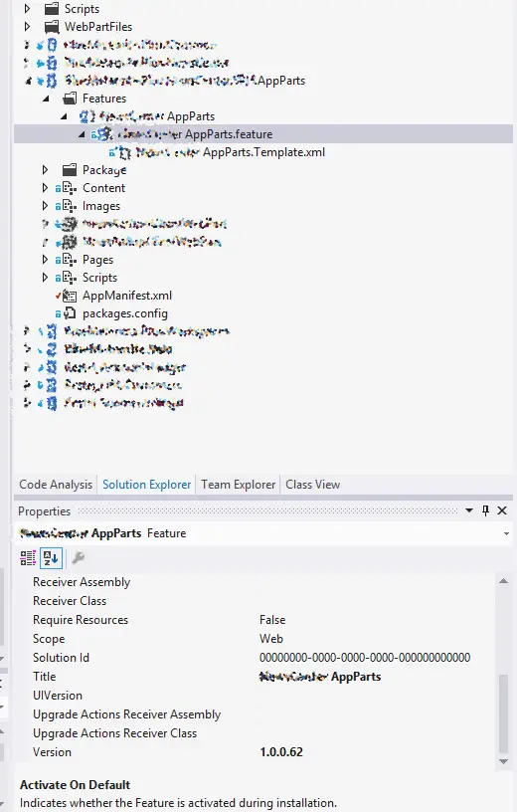Expand the Content node
The image size is (517, 812).
pos(45,187)
